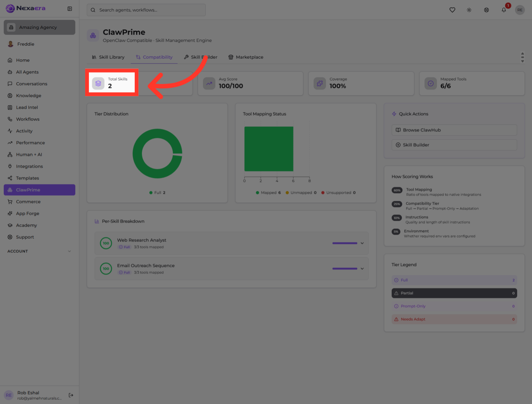532x404 pixels.
Task: Click the Coverage puzzle icon
Action: pyautogui.click(x=320, y=83)
